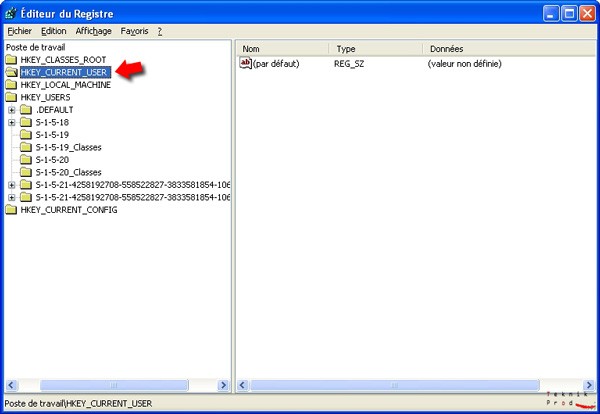
Task: Click the Registry Editor title bar icon
Action: [12, 13]
